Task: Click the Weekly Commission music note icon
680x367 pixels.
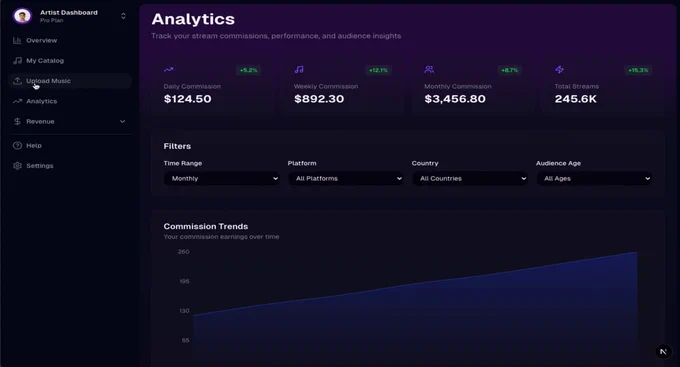Action: pos(299,69)
